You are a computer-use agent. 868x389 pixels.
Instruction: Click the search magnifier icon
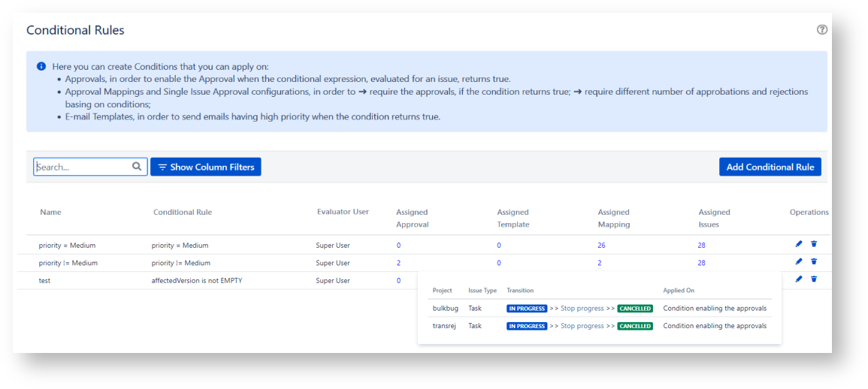click(137, 167)
